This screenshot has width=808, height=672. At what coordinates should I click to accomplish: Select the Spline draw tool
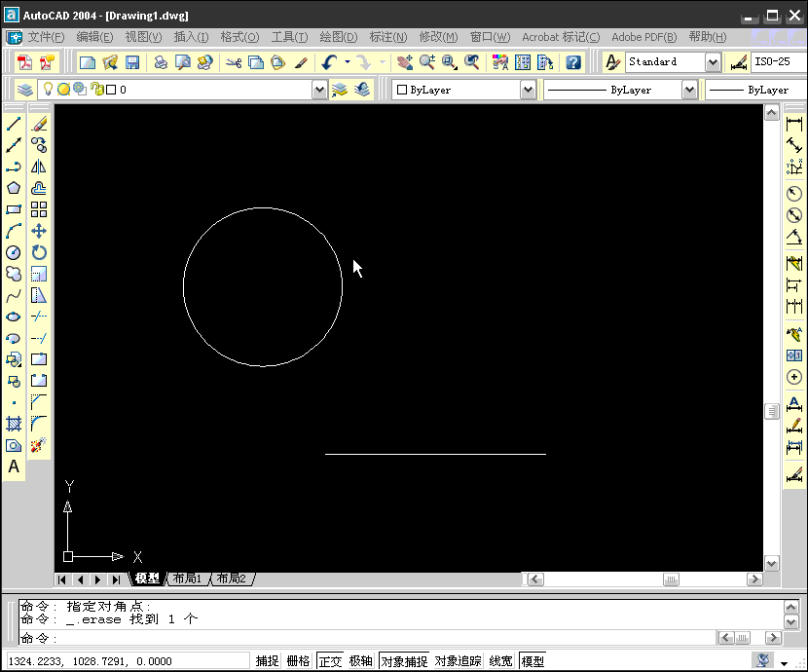click(x=14, y=295)
